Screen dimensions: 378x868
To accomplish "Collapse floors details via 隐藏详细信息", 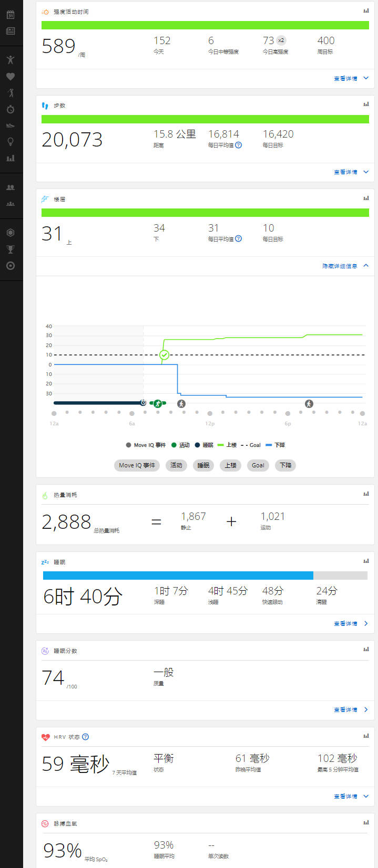I will (345, 266).
